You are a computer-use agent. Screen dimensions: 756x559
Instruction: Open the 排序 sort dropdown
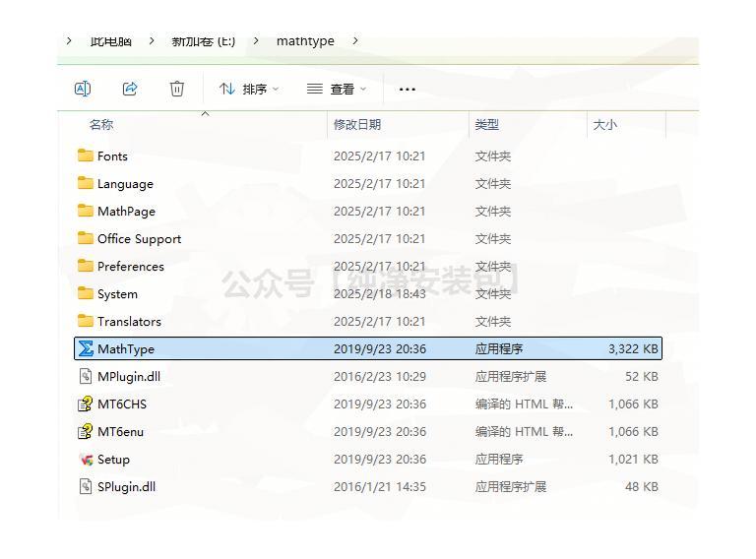(x=249, y=90)
